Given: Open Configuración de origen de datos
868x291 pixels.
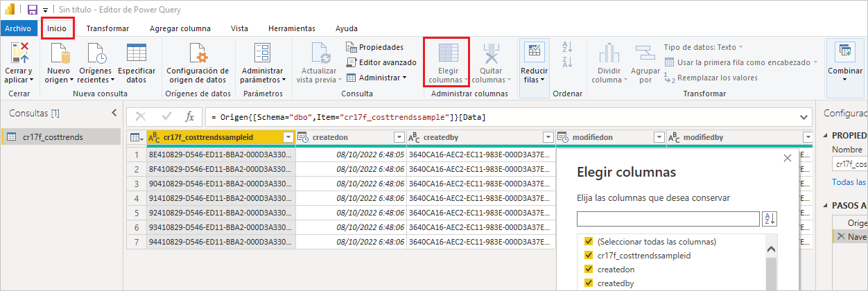Looking at the screenshot, I should (x=198, y=63).
